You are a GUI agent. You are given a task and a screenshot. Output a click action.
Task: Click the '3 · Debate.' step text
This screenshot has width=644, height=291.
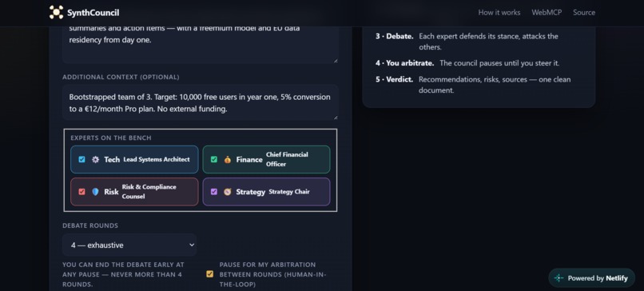pyautogui.click(x=394, y=36)
